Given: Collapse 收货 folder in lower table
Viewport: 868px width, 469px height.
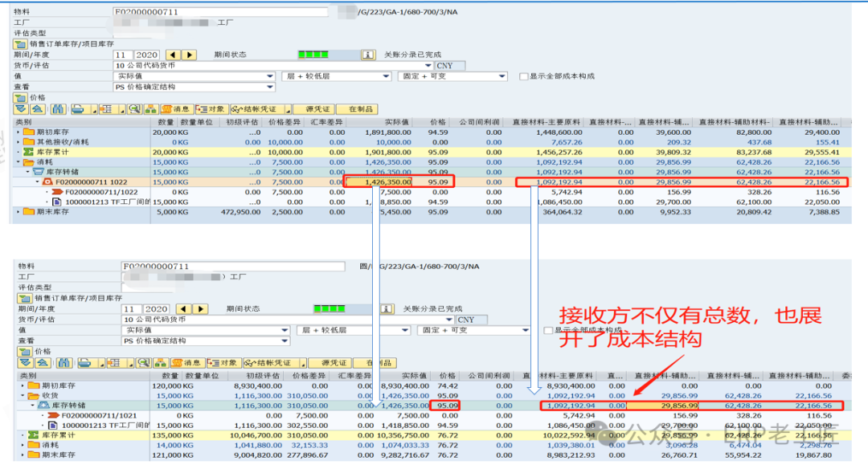Looking at the screenshot, I should click(x=18, y=396).
